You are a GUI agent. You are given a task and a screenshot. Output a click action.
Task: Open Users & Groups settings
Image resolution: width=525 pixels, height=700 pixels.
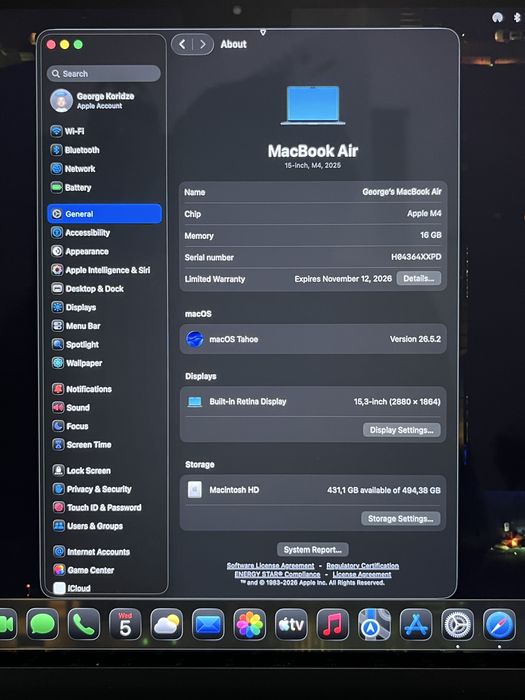pos(88,526)
